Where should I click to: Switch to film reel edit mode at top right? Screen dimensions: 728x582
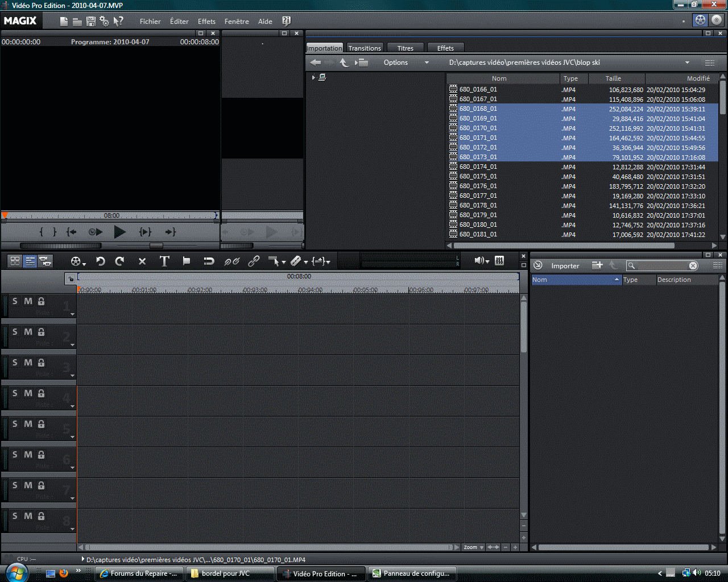(700, 20)
